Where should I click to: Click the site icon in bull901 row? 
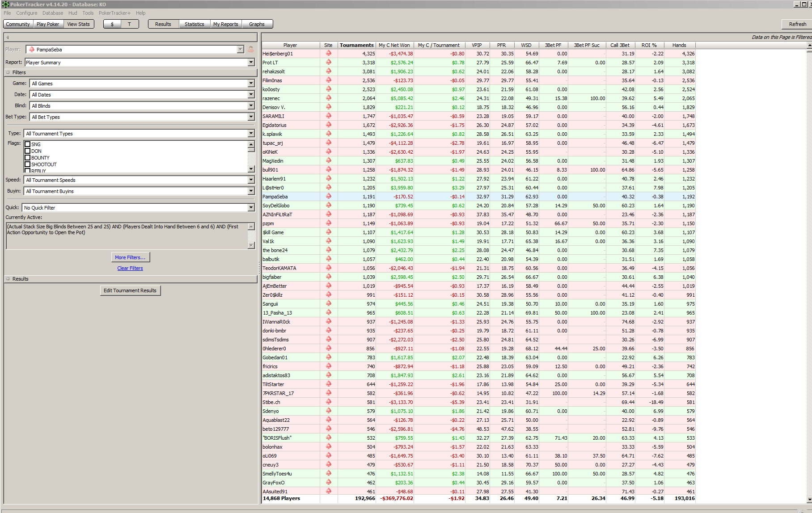click(329, 170)
